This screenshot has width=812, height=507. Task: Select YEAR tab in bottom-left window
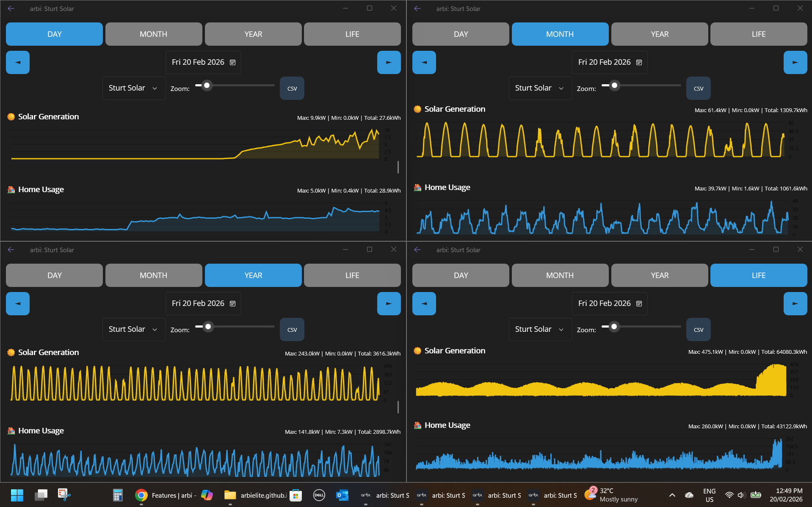pyautogui.click(x=253, y=275)
